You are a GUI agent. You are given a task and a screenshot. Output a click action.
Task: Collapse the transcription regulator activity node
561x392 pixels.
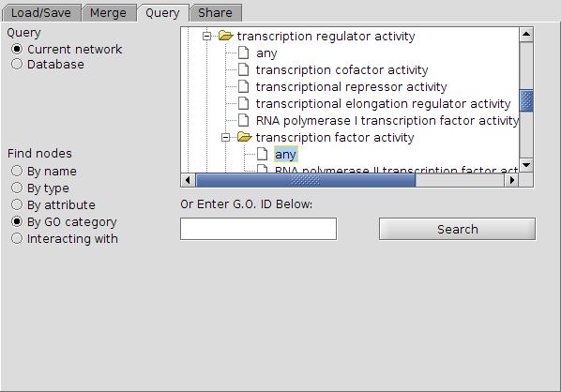pos(206,36)
